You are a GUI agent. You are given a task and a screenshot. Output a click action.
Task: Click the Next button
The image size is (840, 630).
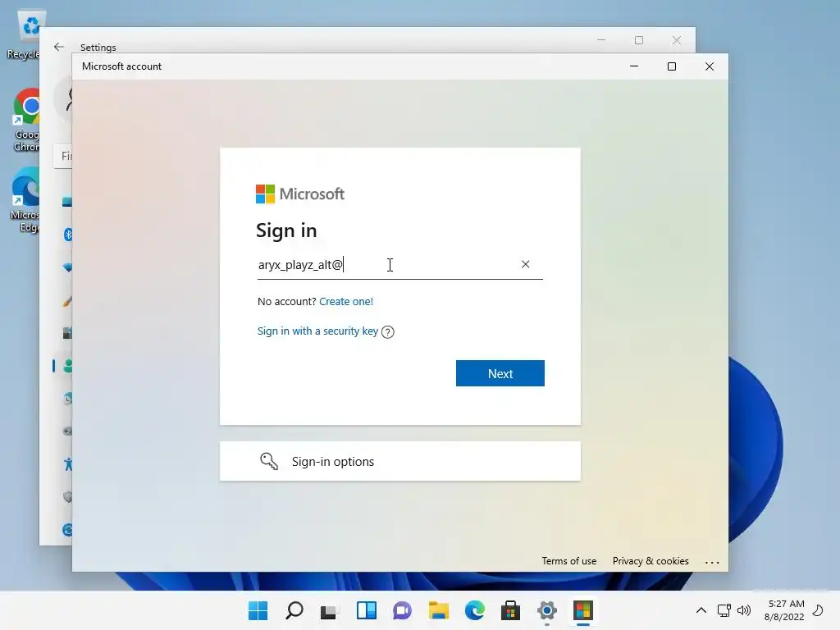(500, 373)
